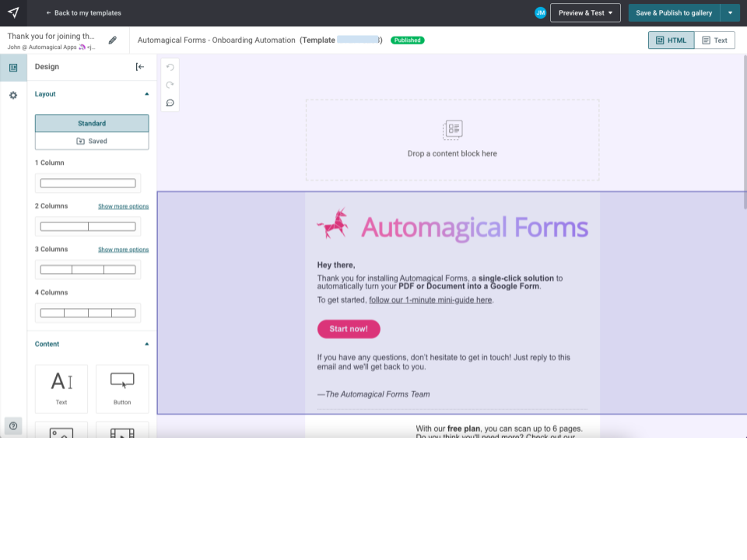Image resolution: width=747 pixels, height=560 pixels.
Task: Click the Hey there greeting text
Action: point(336,265)
